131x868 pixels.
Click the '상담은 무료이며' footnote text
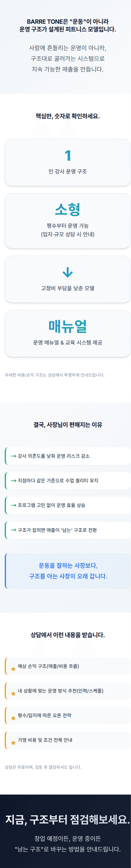43,767
